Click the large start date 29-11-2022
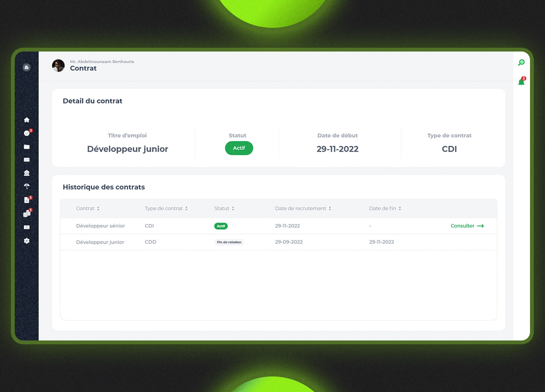This screenshot has width=545, height=392. 337,149
